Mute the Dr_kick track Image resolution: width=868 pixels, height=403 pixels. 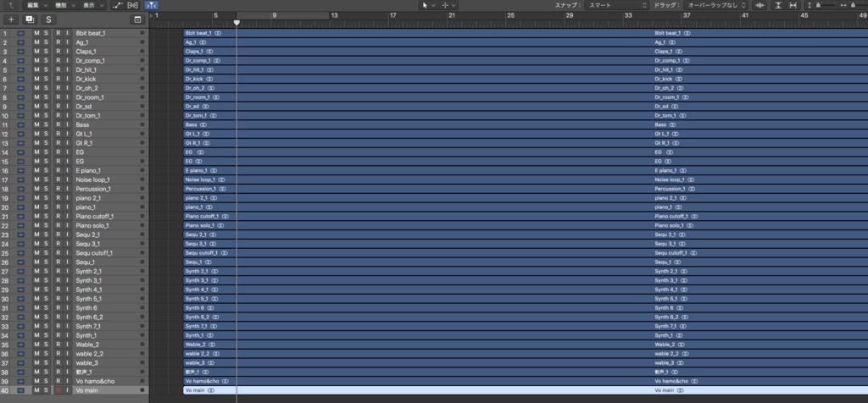[36, 79]
